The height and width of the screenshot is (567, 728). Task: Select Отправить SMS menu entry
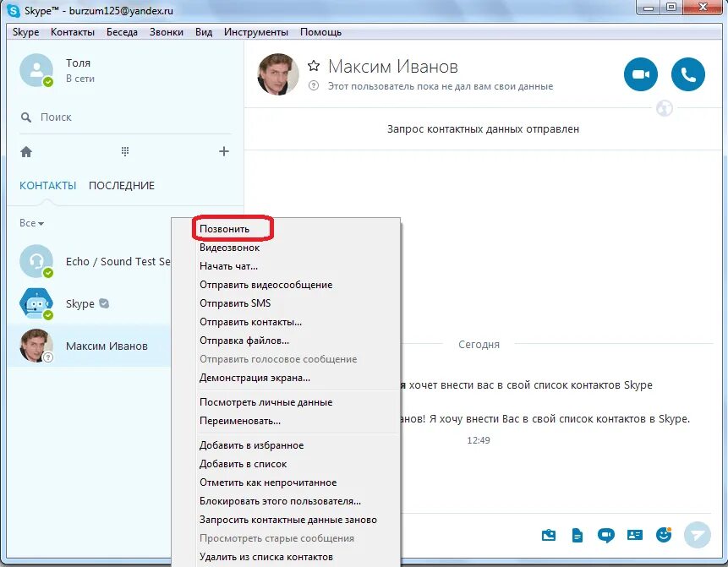point(286,303)
